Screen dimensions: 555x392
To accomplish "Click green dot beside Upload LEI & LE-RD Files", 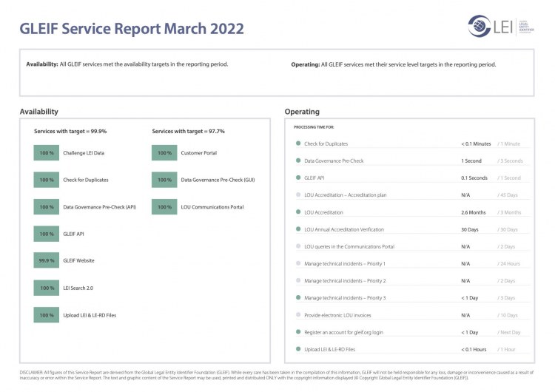I will click(297, 349).
